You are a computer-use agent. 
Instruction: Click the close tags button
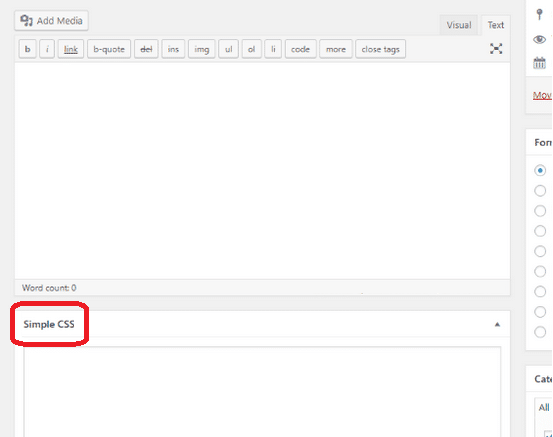(x=380, y=49)
